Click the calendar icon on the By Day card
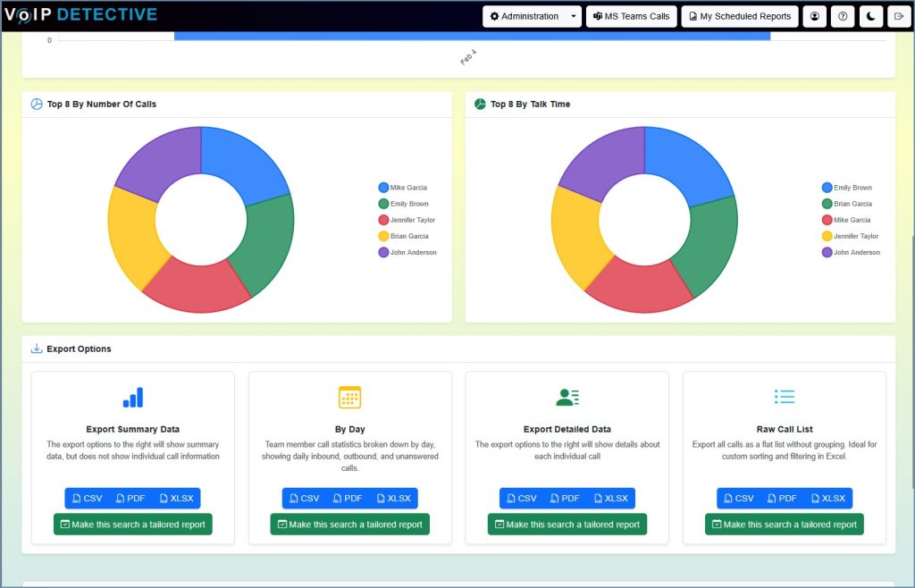 [x=348, y=396]
